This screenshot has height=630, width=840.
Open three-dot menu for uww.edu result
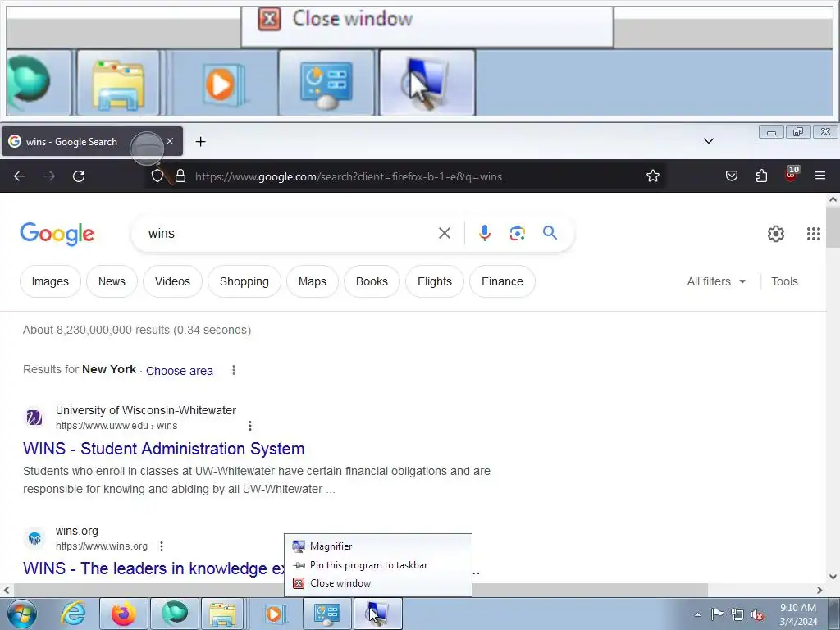(x=249, y=426)
